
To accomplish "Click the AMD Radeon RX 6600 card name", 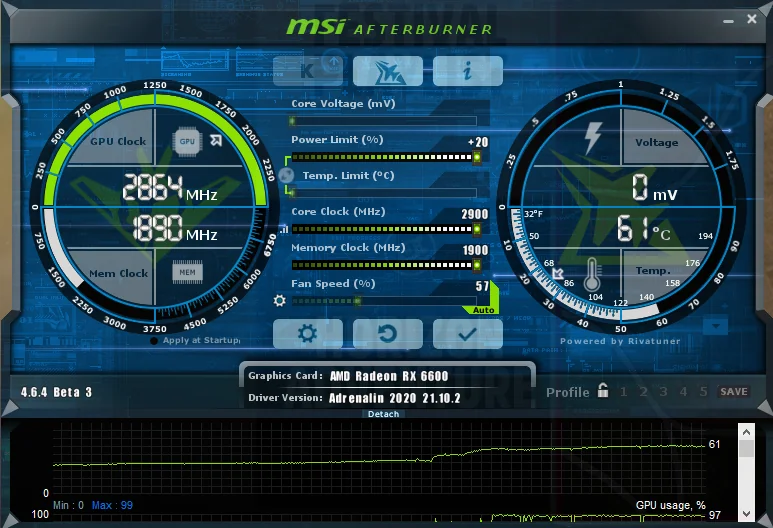I will pos(389,376).
